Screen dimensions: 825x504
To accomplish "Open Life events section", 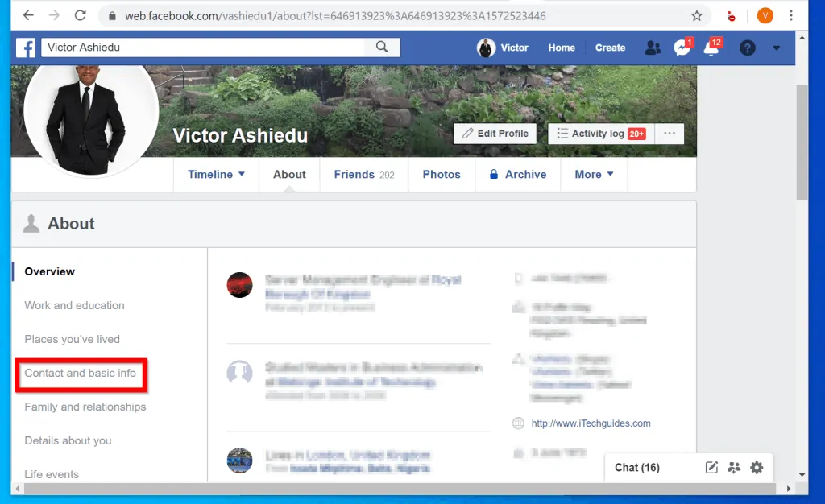I will [x=52, y=474].
